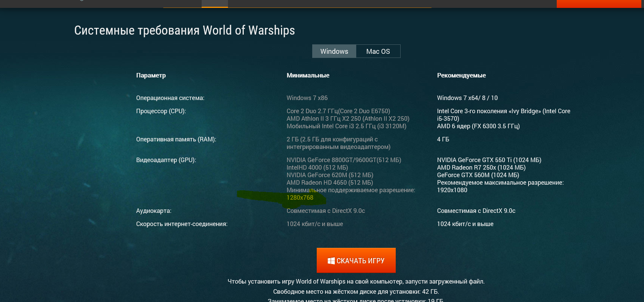Click the highlighted 1280x768 resolution value
644x302 pixels.
point(300,197)
